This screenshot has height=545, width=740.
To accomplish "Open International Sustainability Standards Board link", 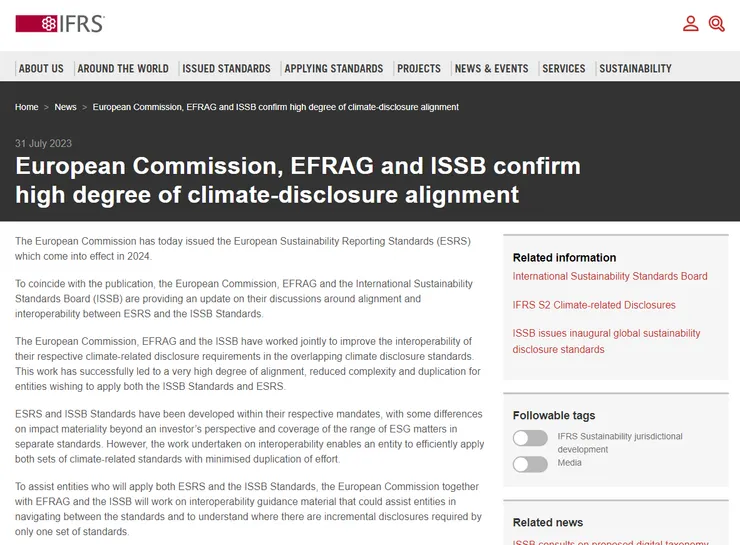I will click(x=610, y=276).
